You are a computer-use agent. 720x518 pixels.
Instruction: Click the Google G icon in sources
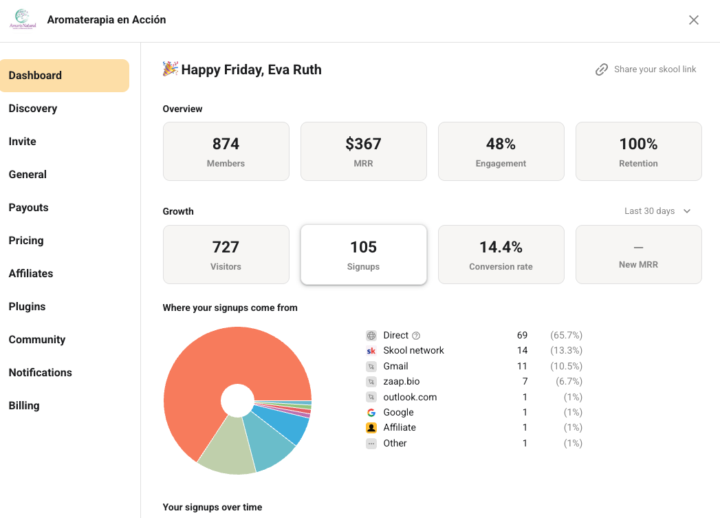tap(371, 412)
